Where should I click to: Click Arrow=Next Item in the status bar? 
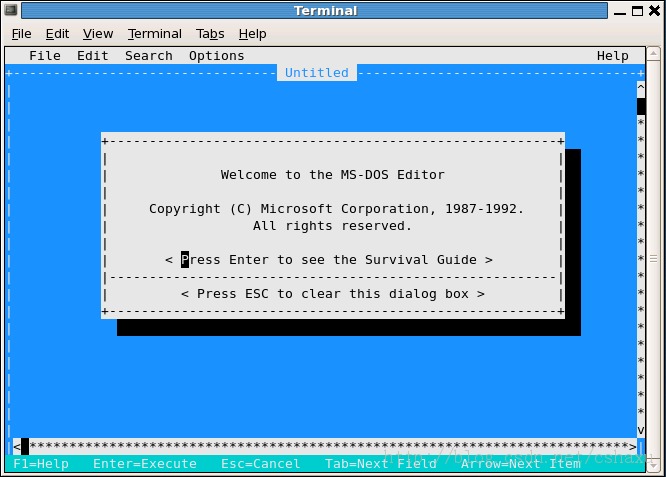point(521,463)
